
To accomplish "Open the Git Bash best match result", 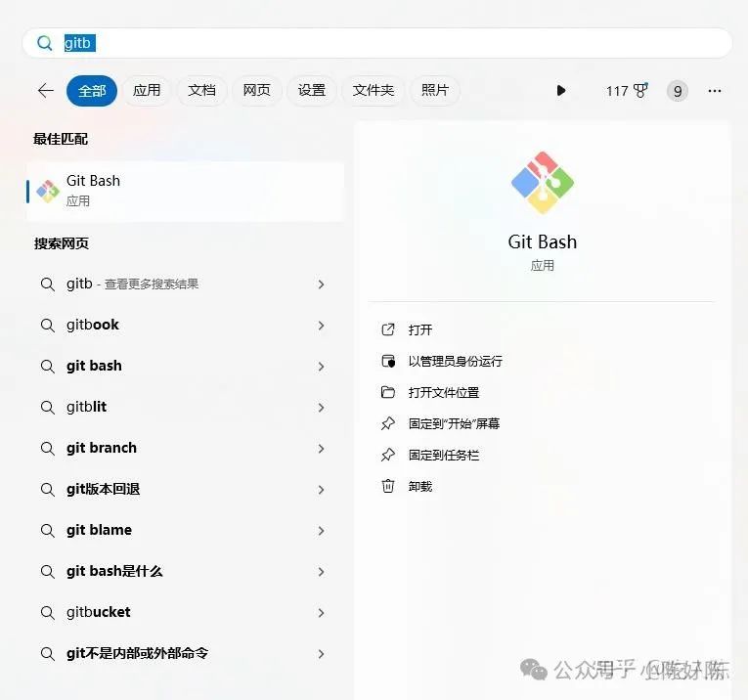I will [x=185, y=192].
